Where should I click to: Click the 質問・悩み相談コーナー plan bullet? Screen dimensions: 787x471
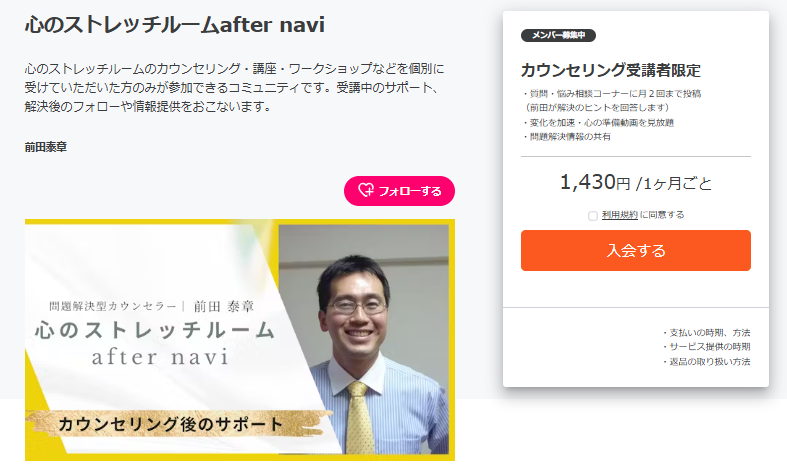pyautogui.click(x=611, y=100)
